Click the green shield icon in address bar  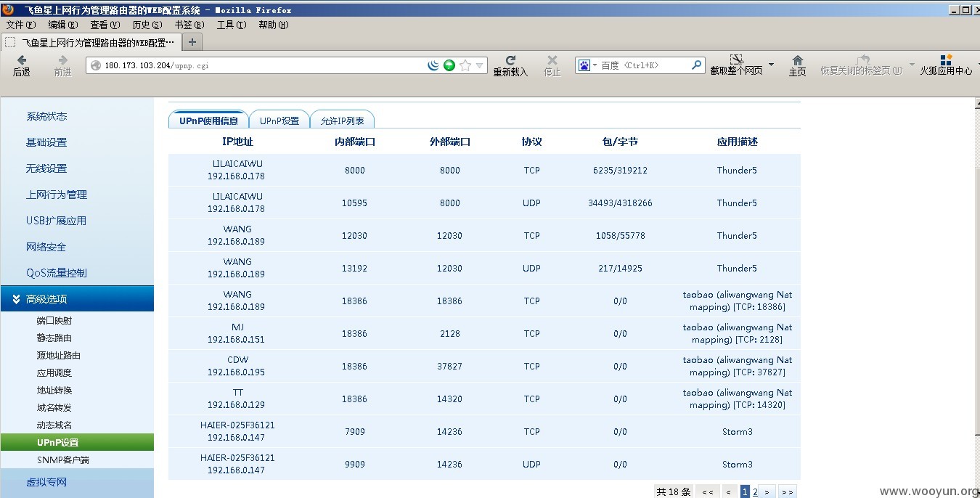point(449,65)
